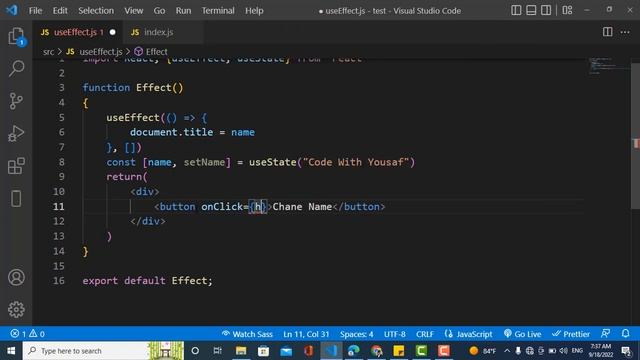Open Office app in taskbar

309,351
